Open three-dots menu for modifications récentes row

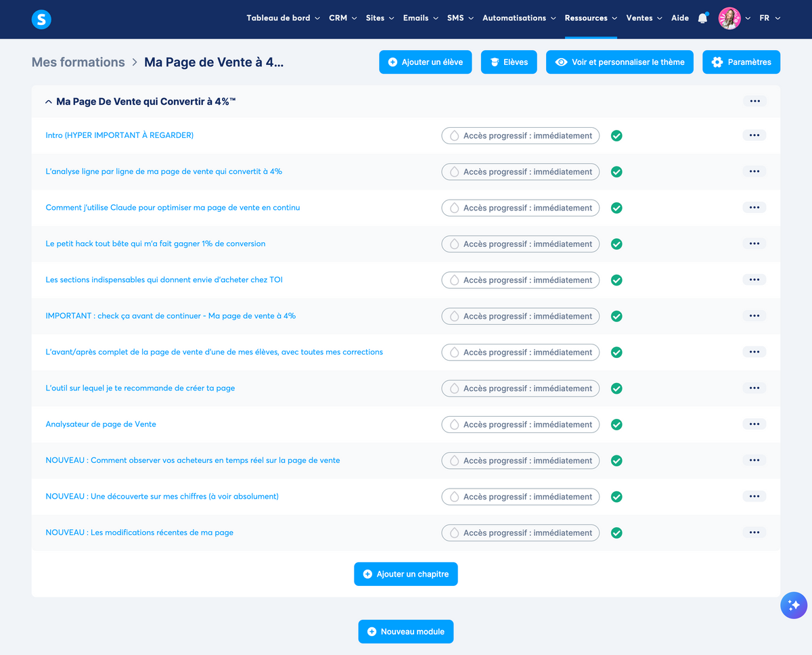coord(754,533)
